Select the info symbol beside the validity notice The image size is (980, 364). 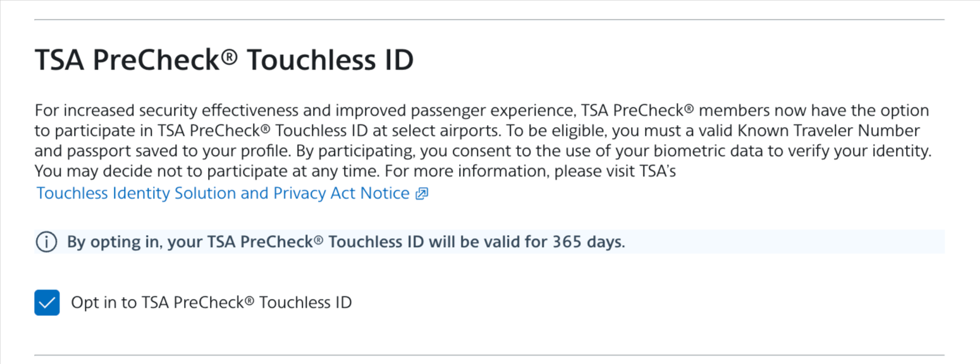46,241
